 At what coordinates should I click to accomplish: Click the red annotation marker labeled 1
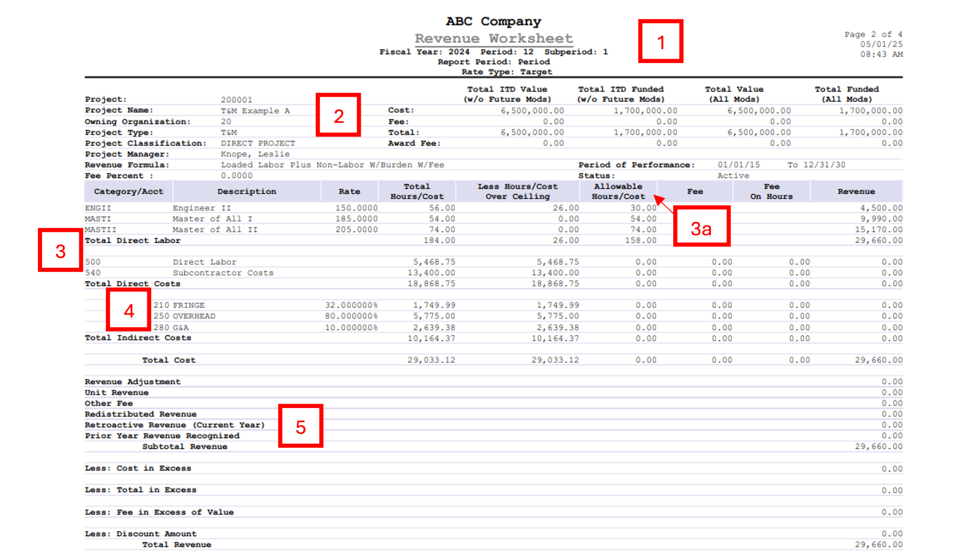[x=661, y=41]
